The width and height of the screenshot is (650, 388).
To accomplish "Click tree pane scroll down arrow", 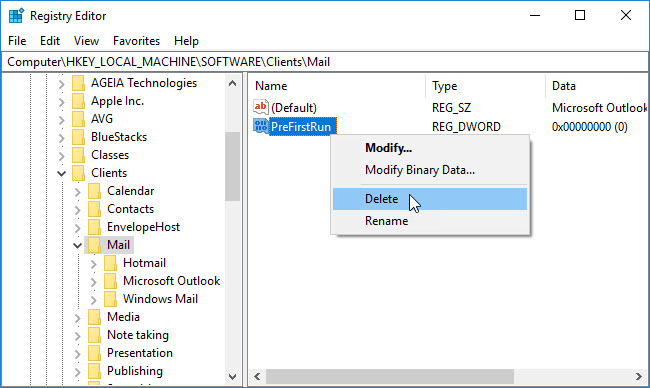I will pyautogui.click(x=233, y=376).
